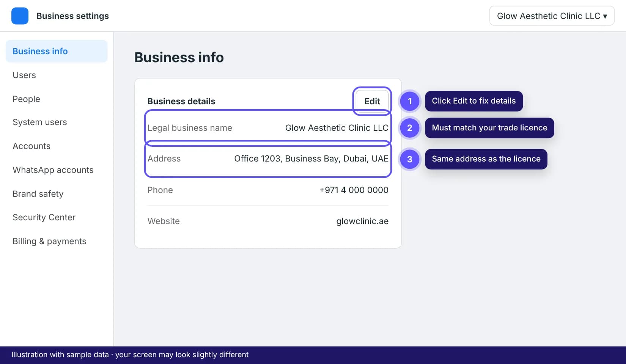Open Billing & payments settings
This screenshot has width=626, height=364.
(x=49, y=241)
